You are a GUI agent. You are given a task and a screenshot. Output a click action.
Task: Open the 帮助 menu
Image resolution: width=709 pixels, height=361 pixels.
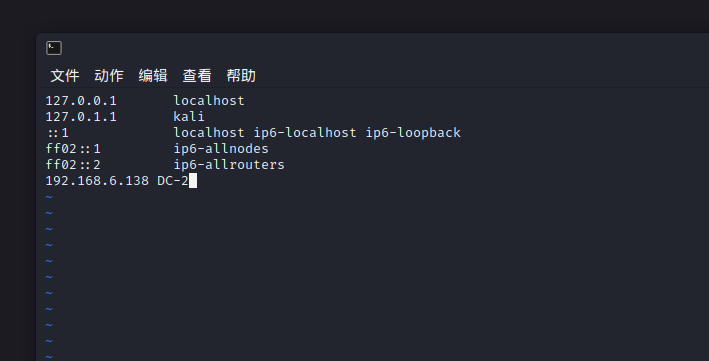pyautogui.click(x=241, y=76)
